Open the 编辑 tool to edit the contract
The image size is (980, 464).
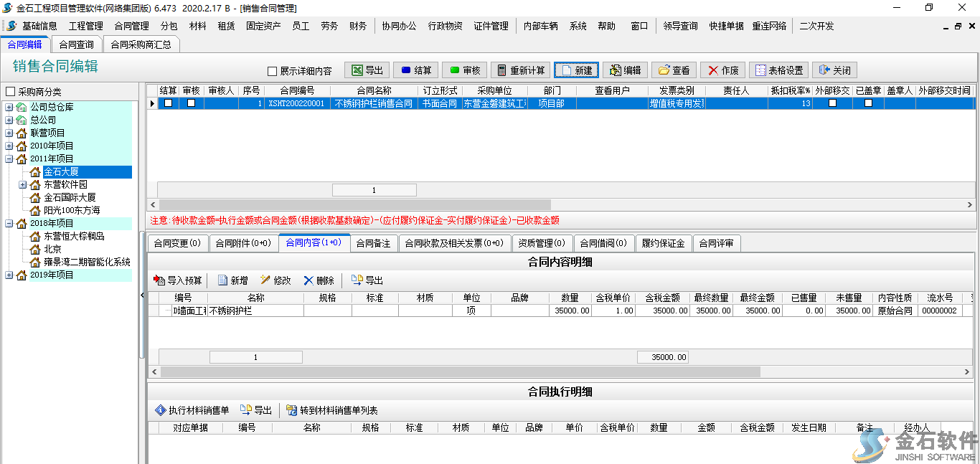coord(627,70)
